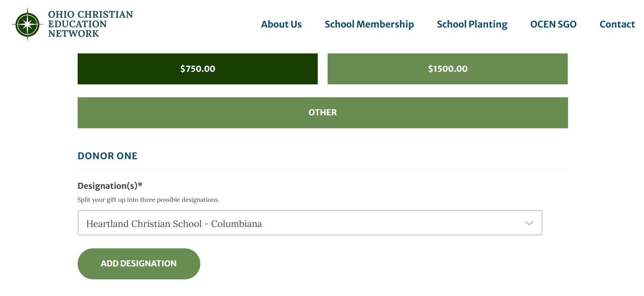The height and width of the screenshot is (296, 644).
Task: Go to School Membership page
Action: [369, 24]
